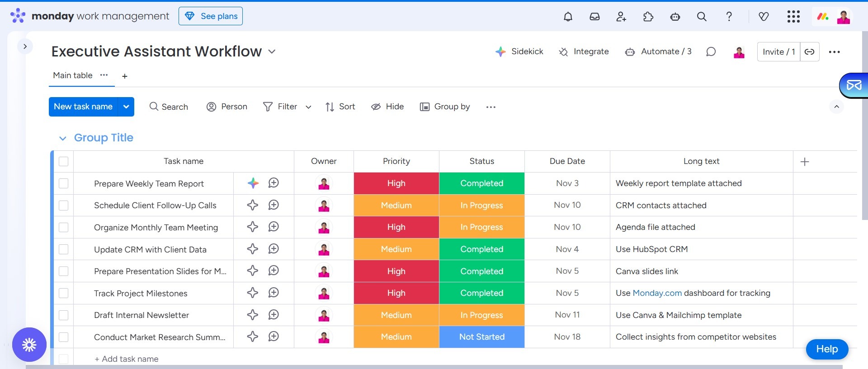Click the Sidekick star on Prepare Weekly Team Report
The height and width of the screenshot is (369, 868).
tap(253, 183)
